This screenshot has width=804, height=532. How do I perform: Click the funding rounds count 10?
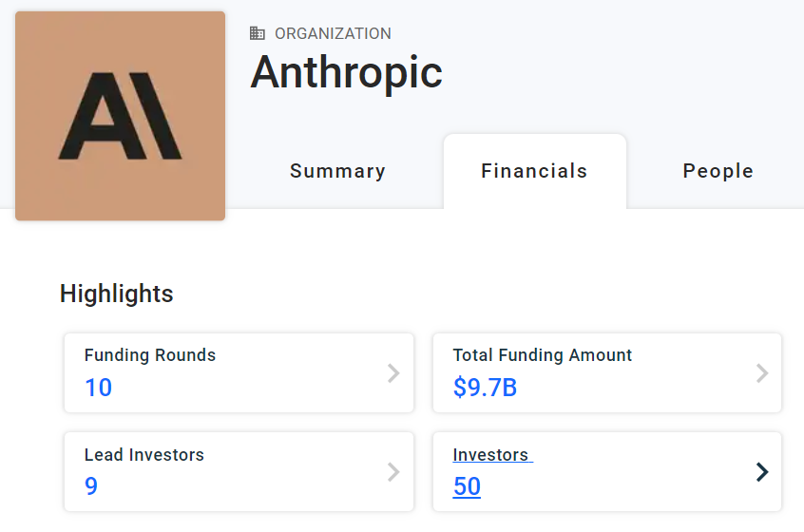(x=98, y=388)
